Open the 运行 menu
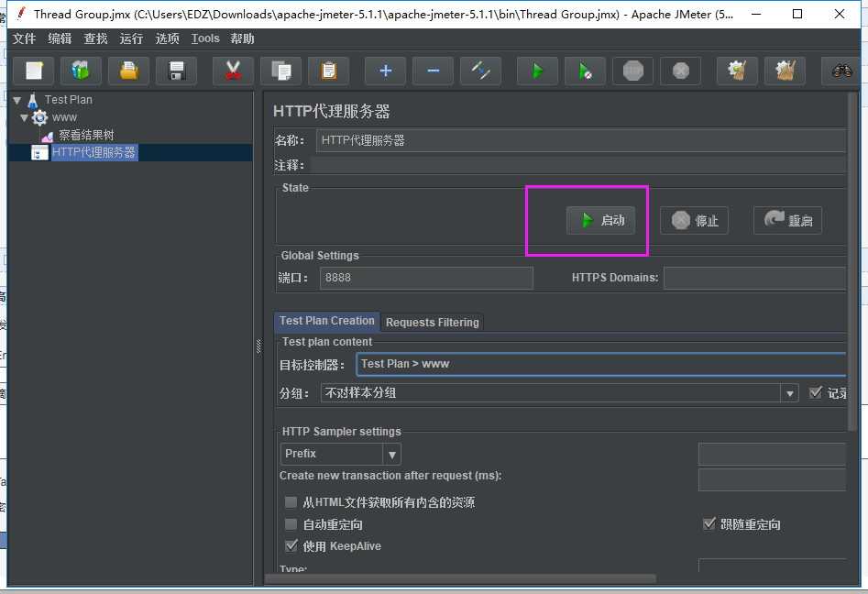Image resolution: width=868 pixels, height=594 pixels. 131,38
